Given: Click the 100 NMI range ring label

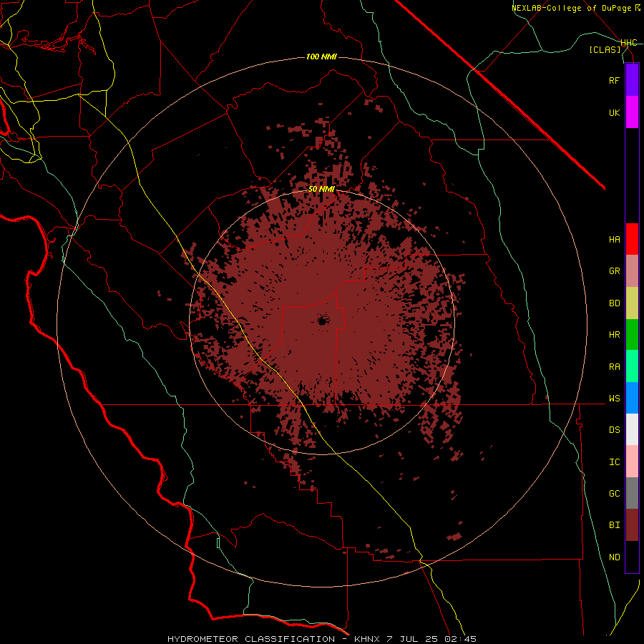Looking at the screenshot, I should 321,57.
